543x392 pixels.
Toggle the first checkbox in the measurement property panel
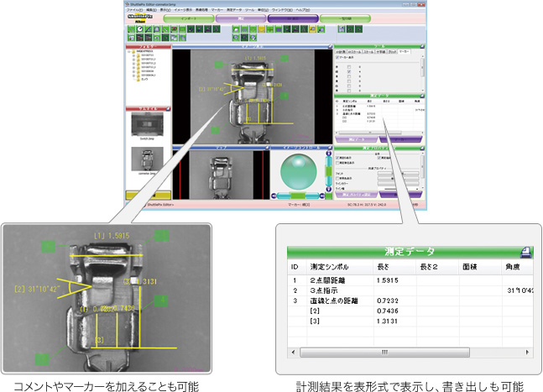[337, 157]
